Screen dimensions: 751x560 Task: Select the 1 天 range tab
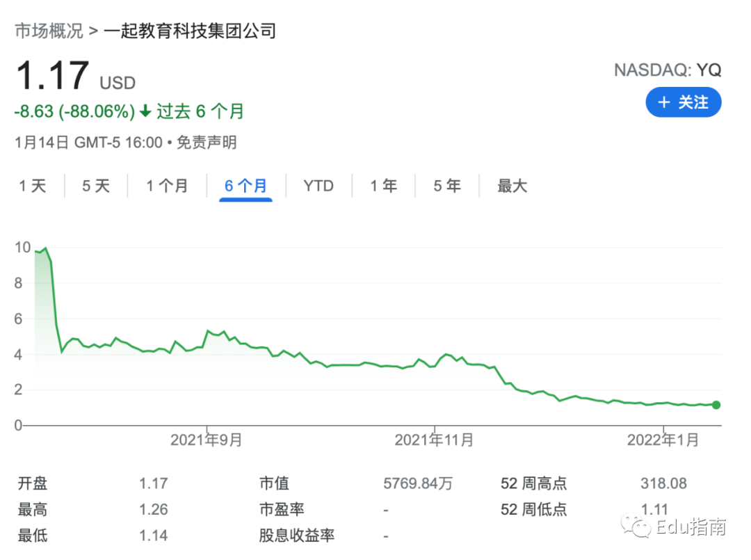click(33, 185)
